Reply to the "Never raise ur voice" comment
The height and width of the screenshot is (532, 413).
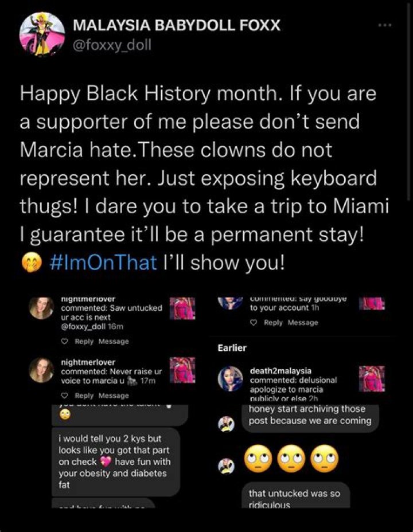point(84,396)
